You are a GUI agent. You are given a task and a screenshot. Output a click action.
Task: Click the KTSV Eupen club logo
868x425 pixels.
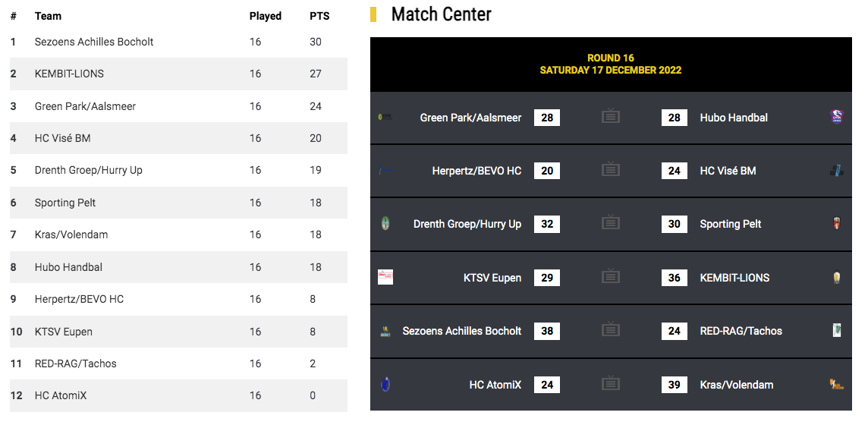385,277
